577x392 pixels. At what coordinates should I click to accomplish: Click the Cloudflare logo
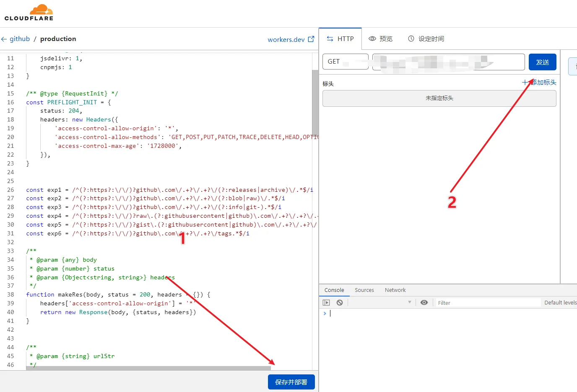click(29, 13)
